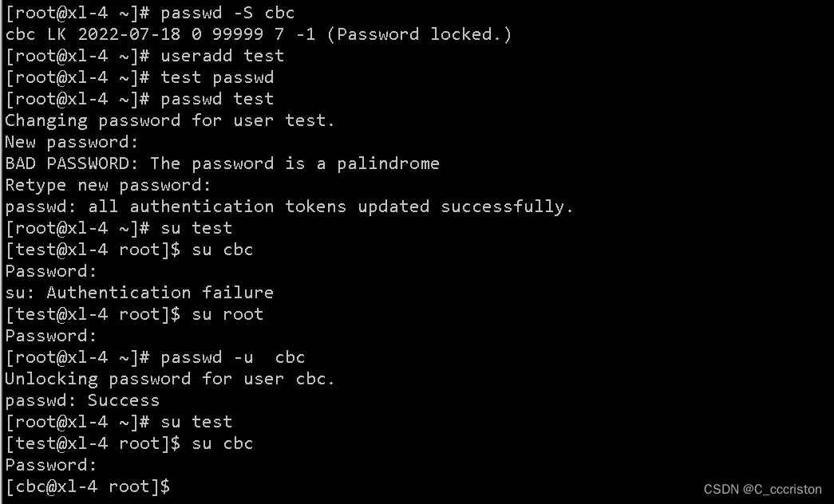The width and height of the screenshot is (834, 504).
Task: Click 'Unlocking password for user cbc.' line
Action: (170, 379)
